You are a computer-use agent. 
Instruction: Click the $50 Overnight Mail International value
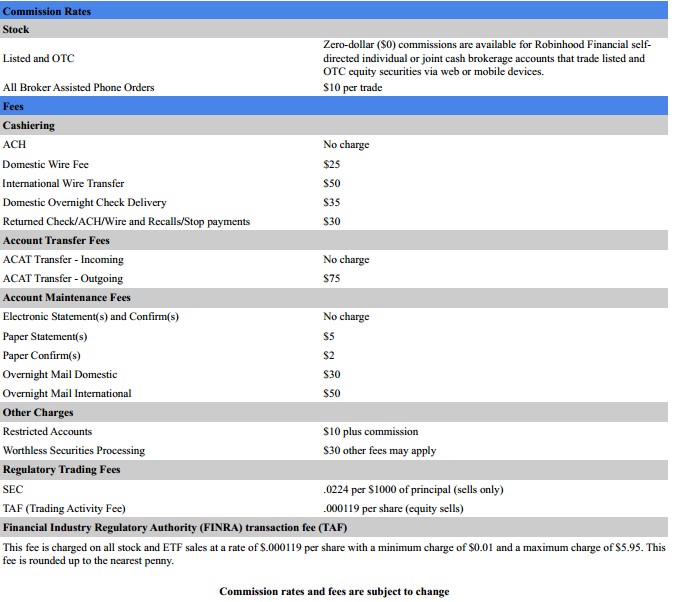(331, 393)
